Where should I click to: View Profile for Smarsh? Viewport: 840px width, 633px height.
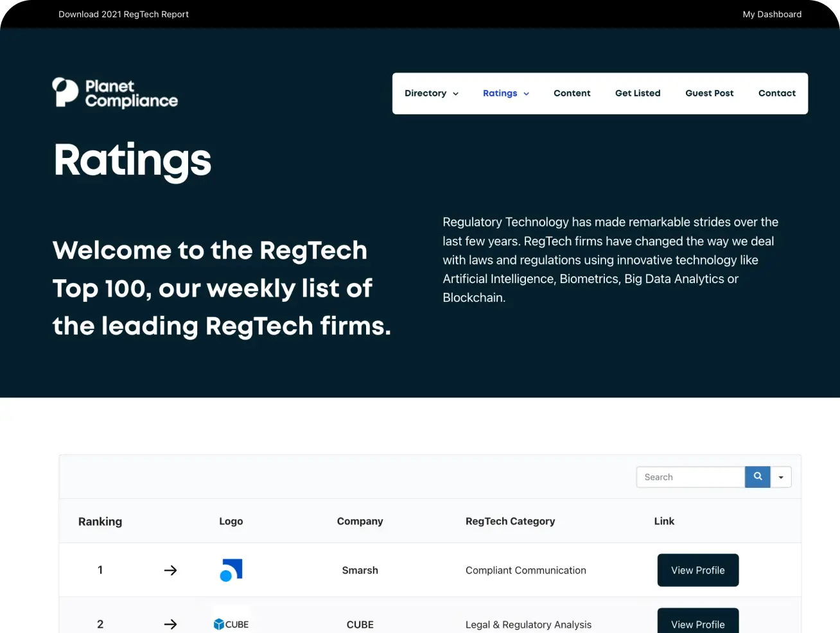(697, 570)
